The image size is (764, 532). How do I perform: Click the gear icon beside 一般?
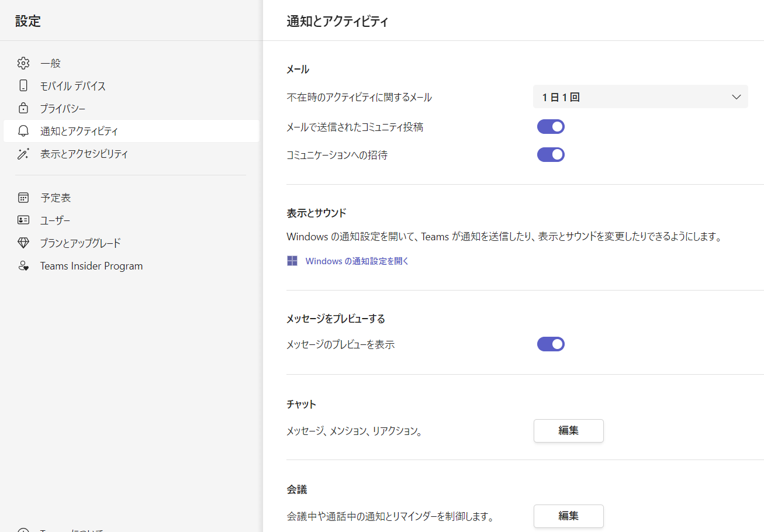[23, 63]
